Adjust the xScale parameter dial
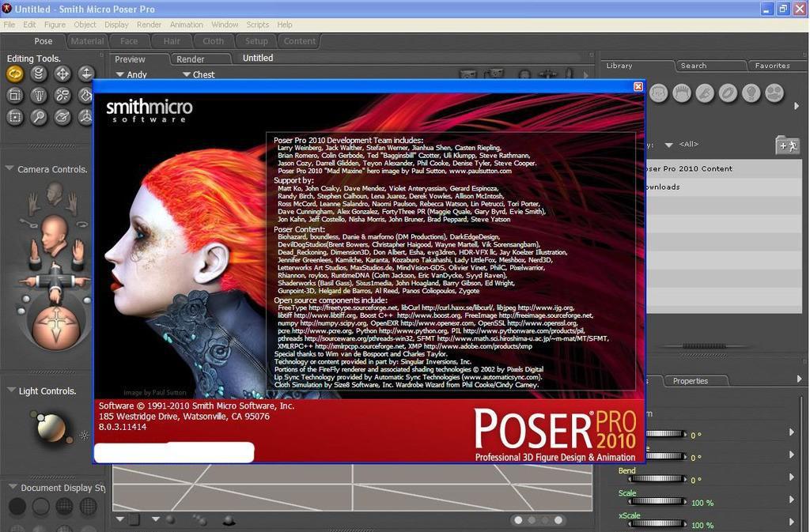 (x=657, y=524)
